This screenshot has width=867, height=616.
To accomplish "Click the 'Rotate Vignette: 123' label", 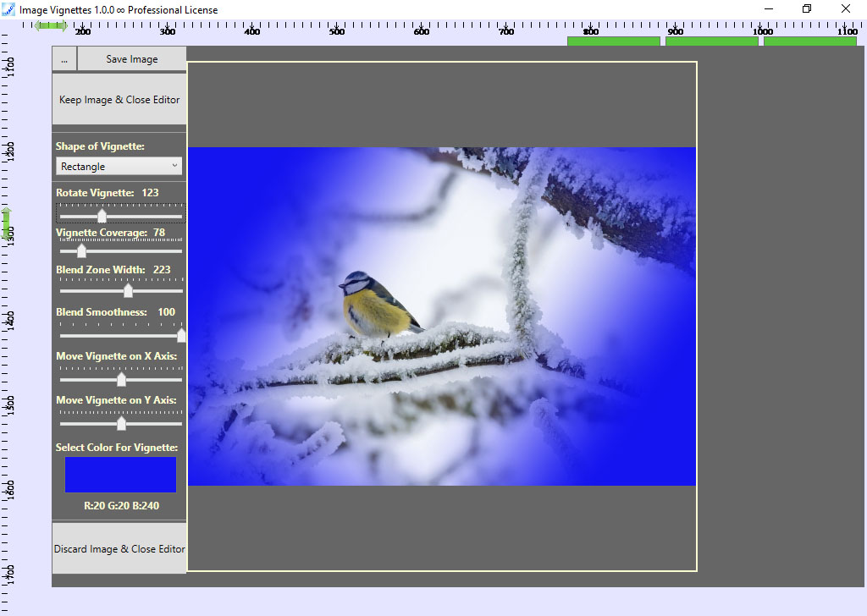I will click(x=108, y=193).
